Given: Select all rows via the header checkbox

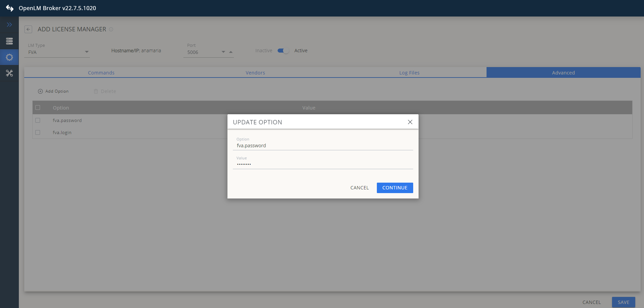Looking at the screenshot, I should (x=38, y=107).
